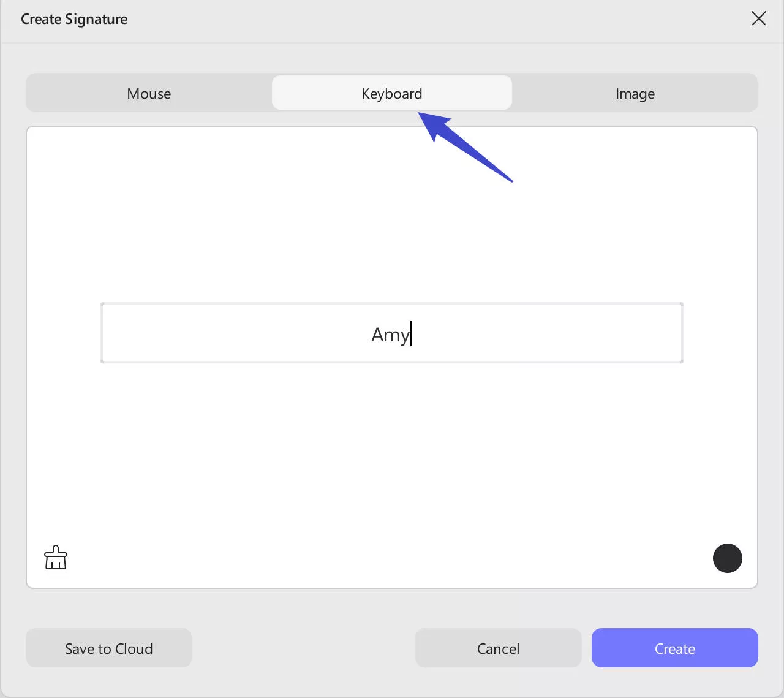
Task: Click the text cursor after Amy
Action: click(x=411, y=334)
